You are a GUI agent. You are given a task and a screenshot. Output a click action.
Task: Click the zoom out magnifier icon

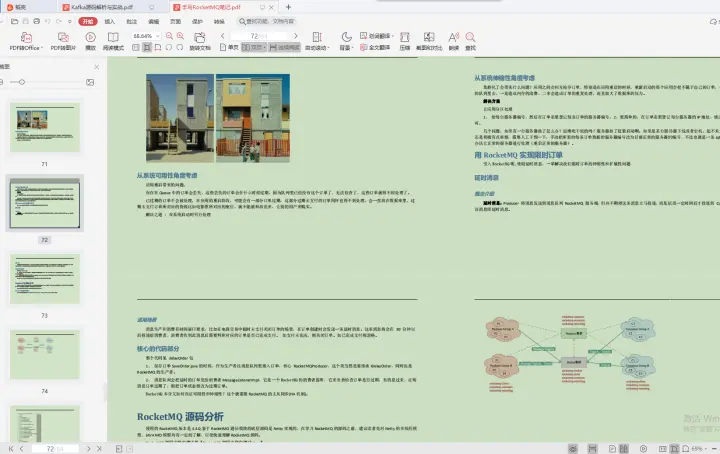tap(169, 36)
